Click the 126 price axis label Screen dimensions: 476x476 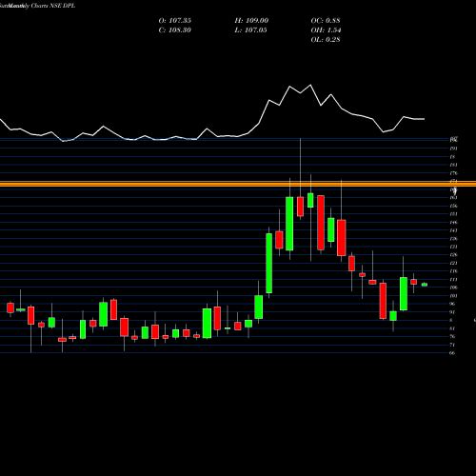click(453, 255)
